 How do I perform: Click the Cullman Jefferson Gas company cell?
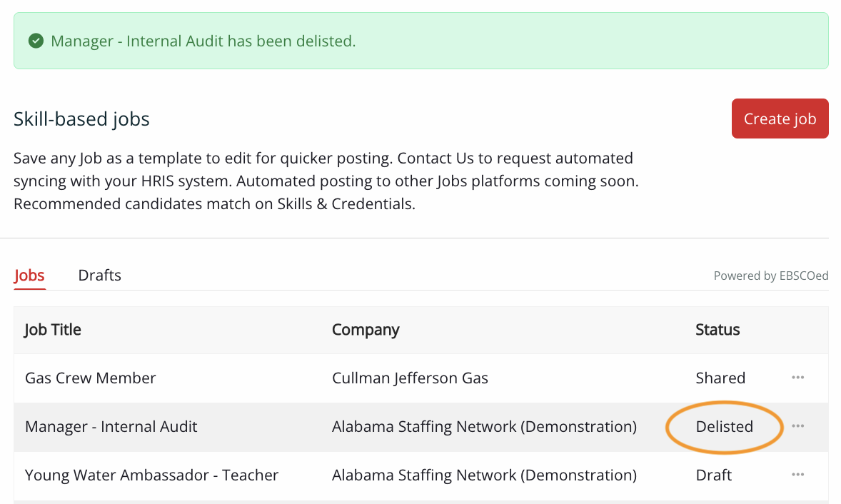[x=410, y=378]
